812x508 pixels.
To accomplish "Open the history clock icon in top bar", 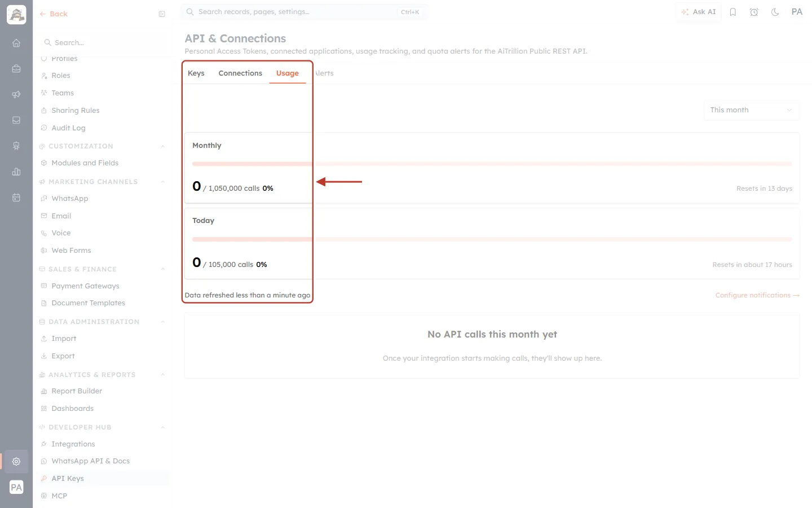I will (x=754, y=12).
